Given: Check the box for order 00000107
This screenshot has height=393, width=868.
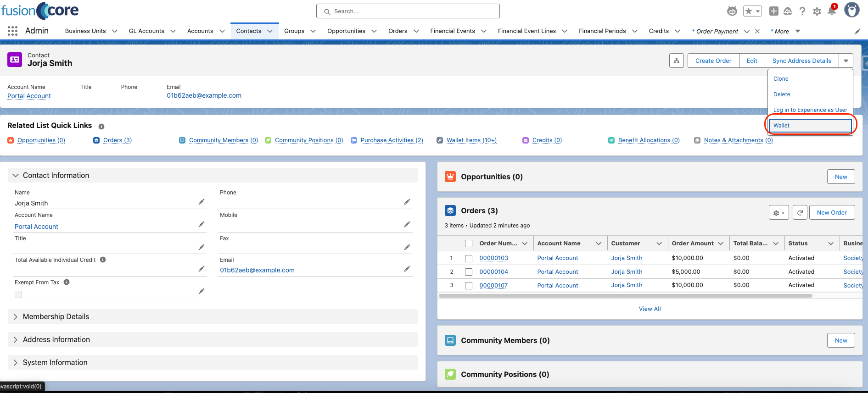Looking at the screenshot, I should pyautogui.click(x=469, y=285).
